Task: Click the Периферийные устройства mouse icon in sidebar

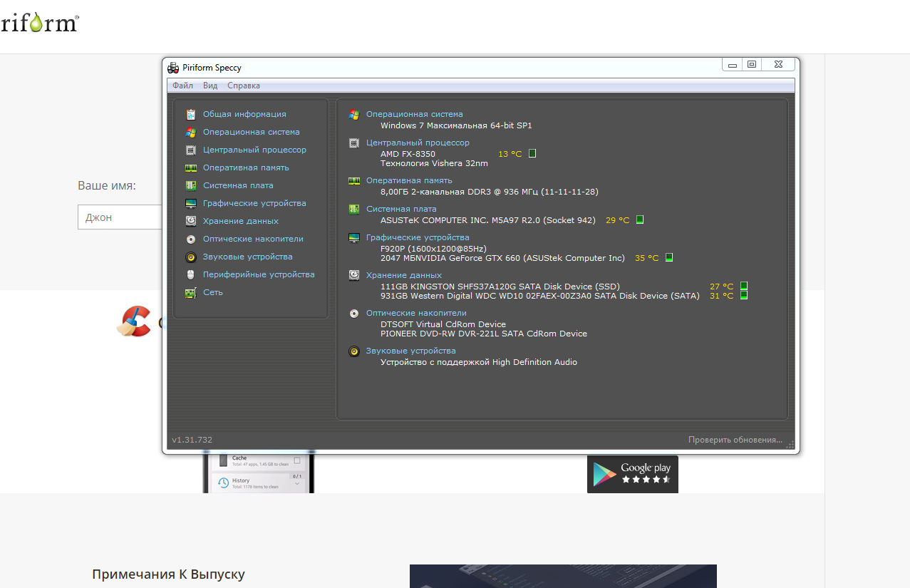Action: (x=190, y=274)
